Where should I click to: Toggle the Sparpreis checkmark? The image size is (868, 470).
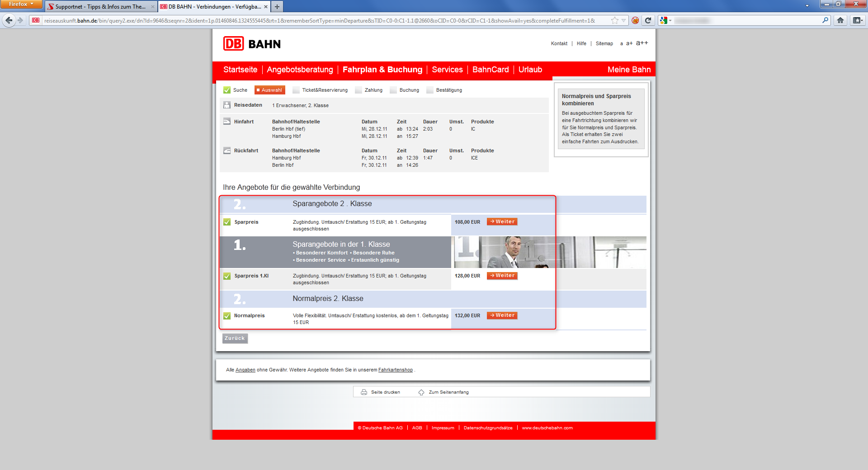(227, 222)
